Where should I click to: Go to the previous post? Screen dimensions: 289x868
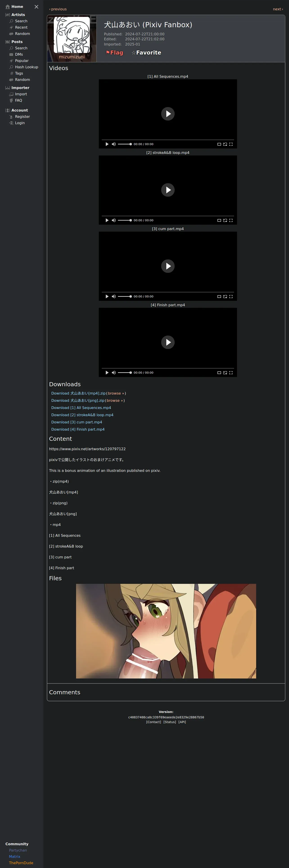pos(58,9)
